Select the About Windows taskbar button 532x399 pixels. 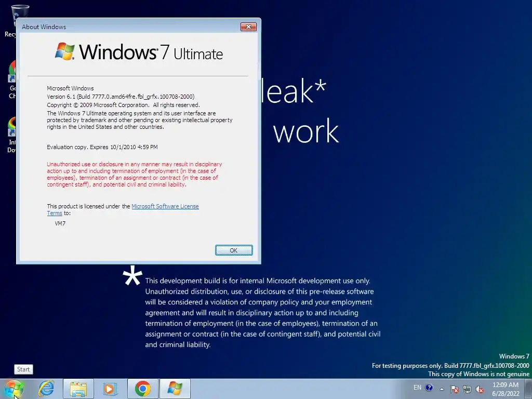(175, 389)
